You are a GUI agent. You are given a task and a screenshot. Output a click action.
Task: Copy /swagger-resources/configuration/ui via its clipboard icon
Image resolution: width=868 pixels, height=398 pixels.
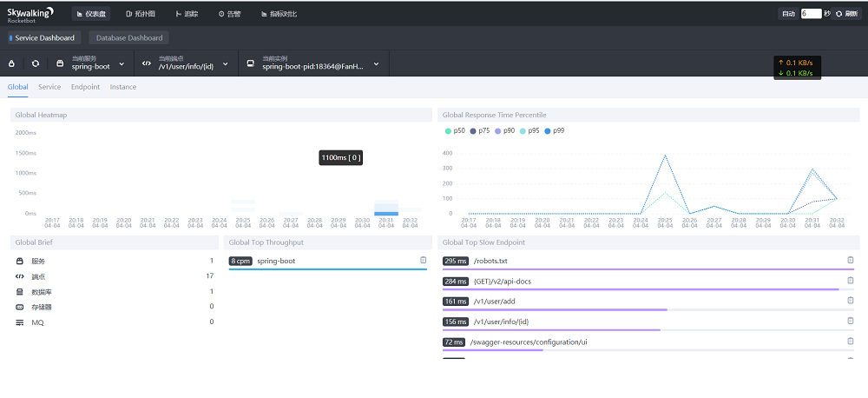click(851, 342)
